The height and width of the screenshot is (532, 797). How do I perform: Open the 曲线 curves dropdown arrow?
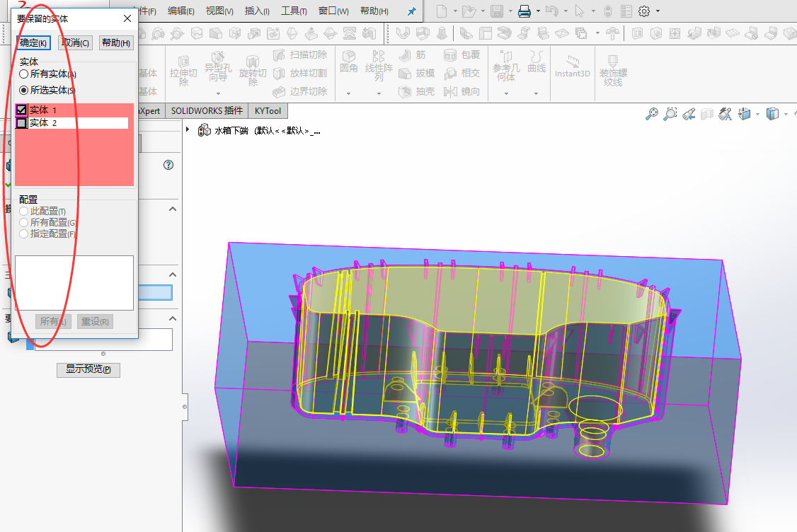537,93
